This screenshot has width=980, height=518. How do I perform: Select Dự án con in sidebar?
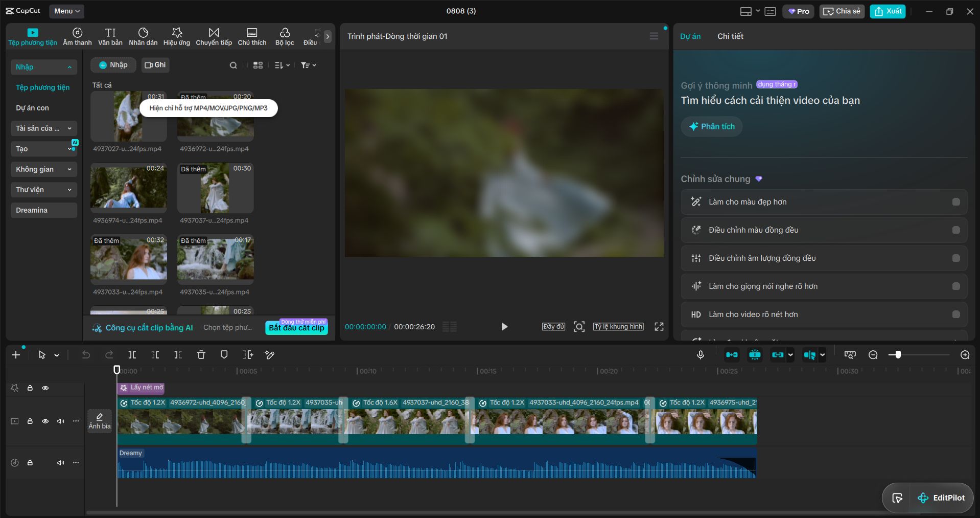(x=32, y=108)
